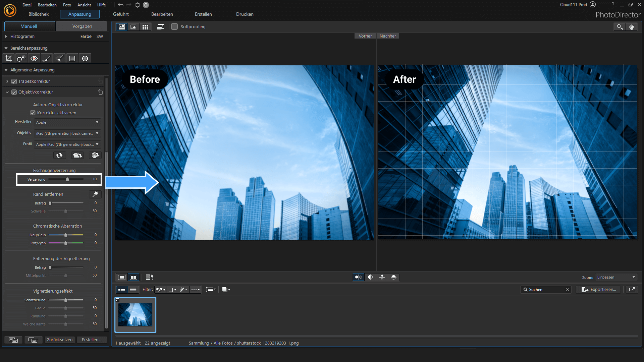
Task: Select the Manuell tab
Action: (28, 25)
